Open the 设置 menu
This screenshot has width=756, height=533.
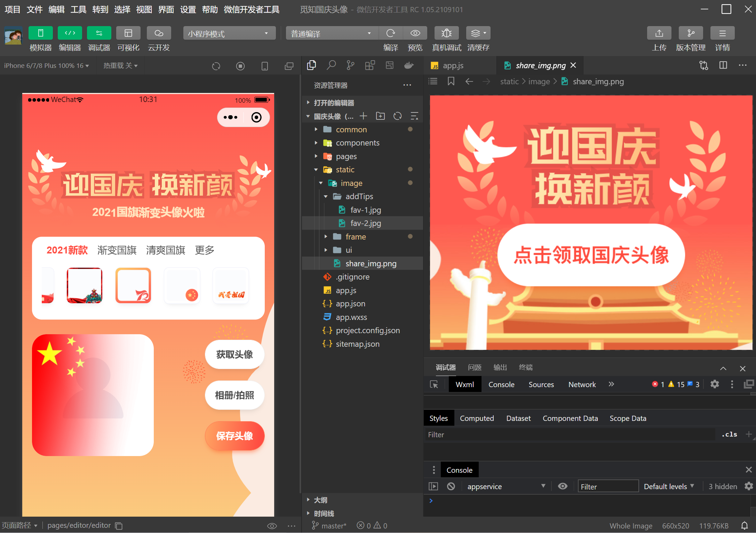click(188, 9)
